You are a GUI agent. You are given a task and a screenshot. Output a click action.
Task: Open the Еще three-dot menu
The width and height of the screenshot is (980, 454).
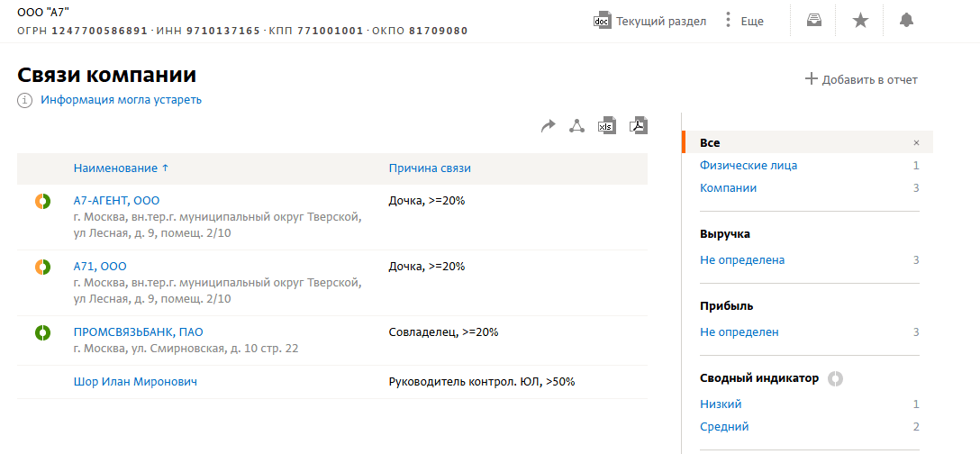(728, 21)
